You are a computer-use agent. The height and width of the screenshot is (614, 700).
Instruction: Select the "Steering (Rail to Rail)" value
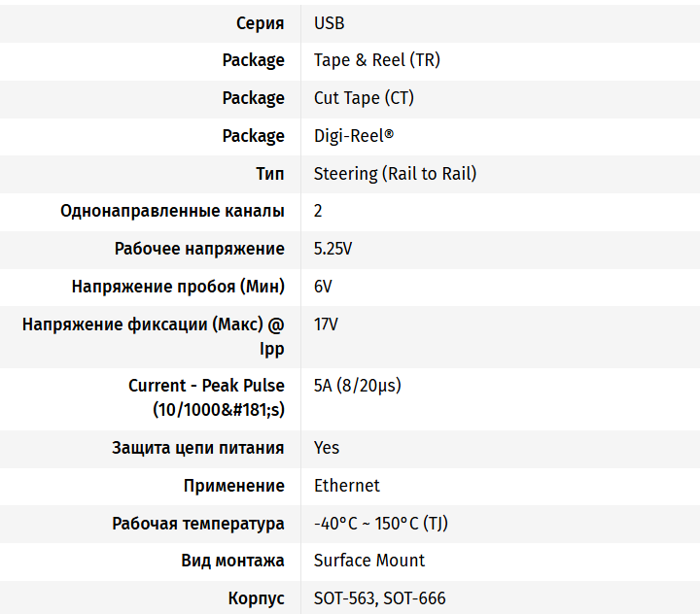(395, 174)
